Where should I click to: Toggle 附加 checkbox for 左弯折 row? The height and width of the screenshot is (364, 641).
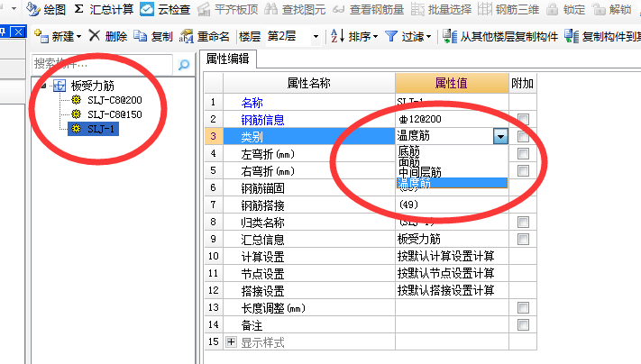click(523, 153)
